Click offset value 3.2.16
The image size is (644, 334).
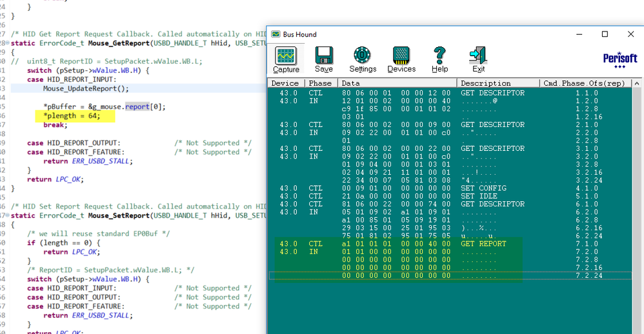coord(589,172)
